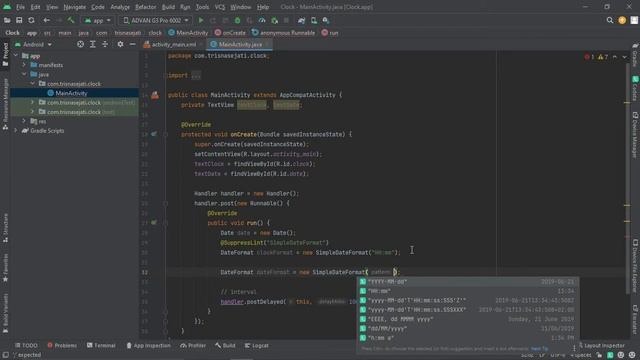Click the sad face feedback icon in status bar
The height and width of the screenshot is (360, 640).
pyautogui.click(x=632, y=355)
